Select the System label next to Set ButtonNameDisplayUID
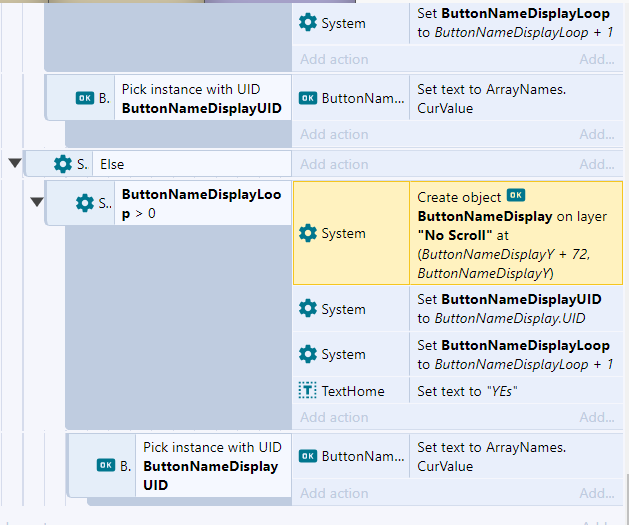629x525 pixels. point(343,309)
